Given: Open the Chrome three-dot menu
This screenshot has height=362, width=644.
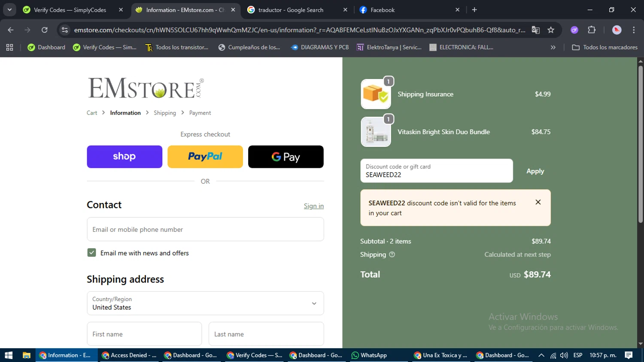Looking at the screenshot, I should click(x=634, y=30).
